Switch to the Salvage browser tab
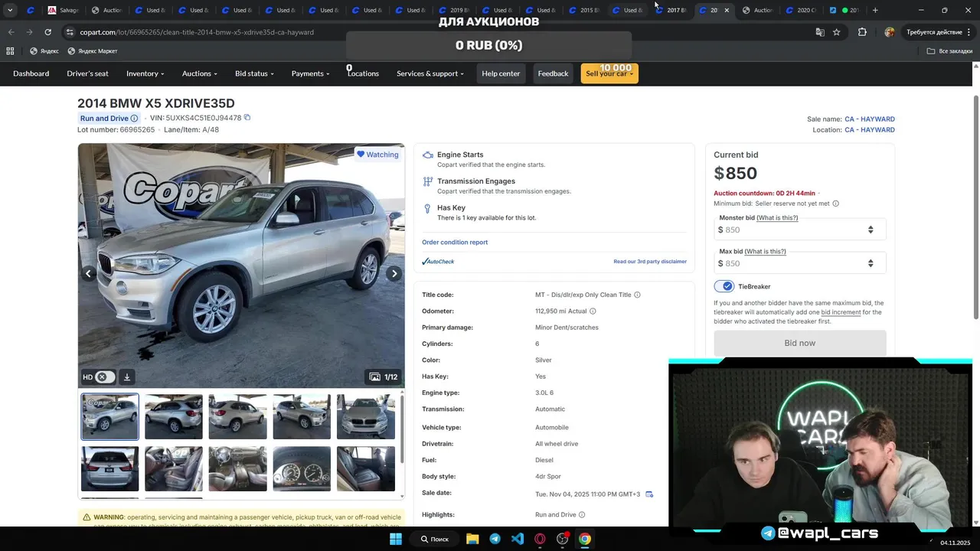The image size is (980, 551). (x=63, y=10)
